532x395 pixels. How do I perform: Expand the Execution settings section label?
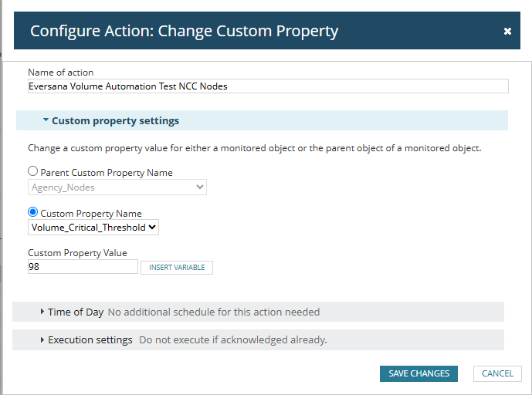pyautogui.click(x=90, y=340)
